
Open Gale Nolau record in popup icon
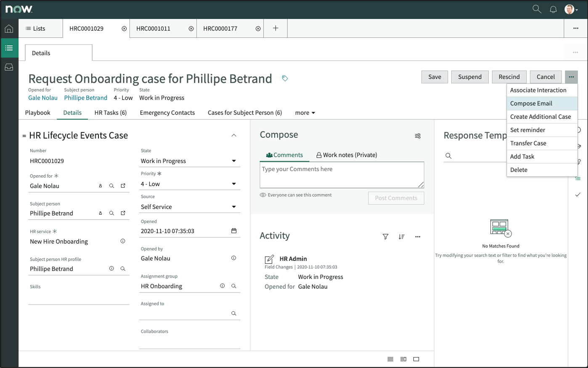click(x=123, y=186)
